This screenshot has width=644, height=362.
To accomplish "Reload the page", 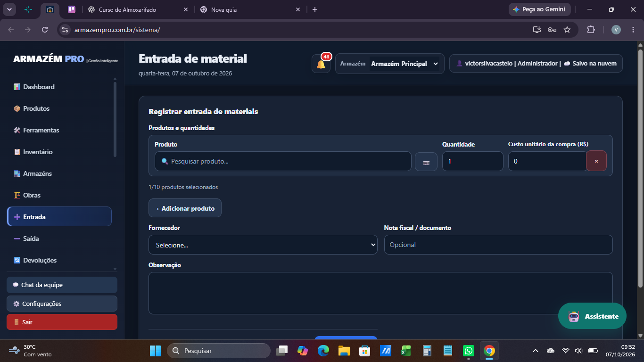I will [45, 30].
